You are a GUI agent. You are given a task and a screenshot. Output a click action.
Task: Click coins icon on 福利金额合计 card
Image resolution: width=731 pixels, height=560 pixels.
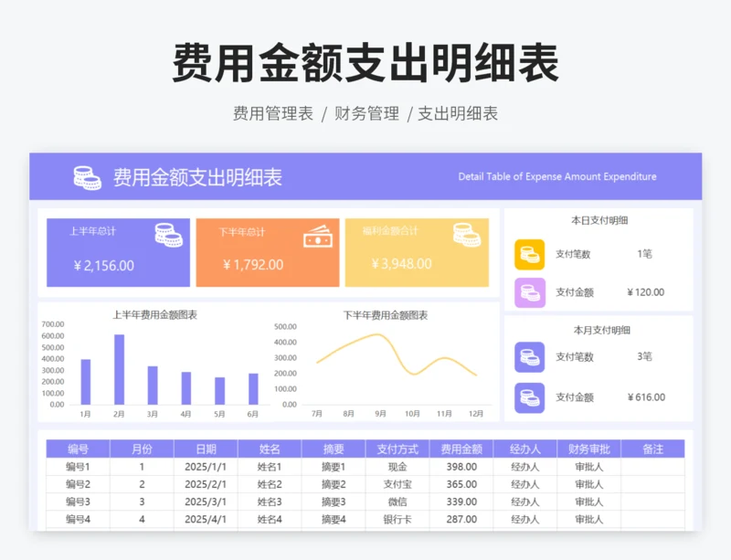(467, 235)
